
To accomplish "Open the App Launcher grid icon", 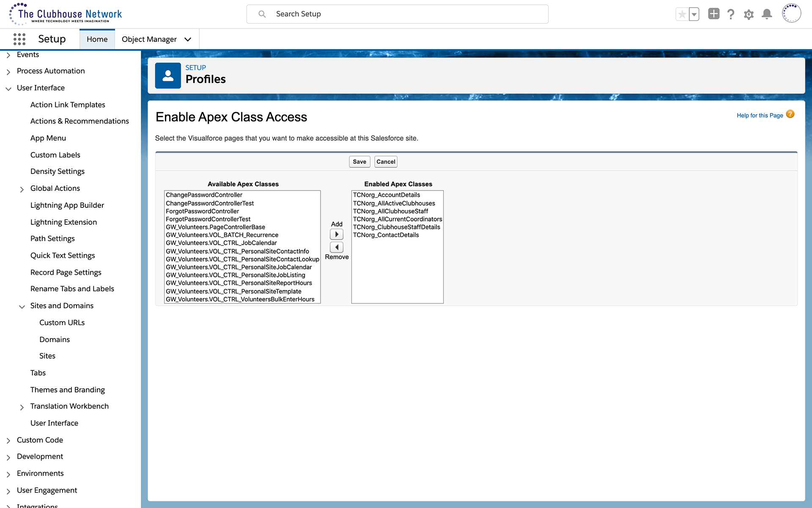I will click(x=19, y=39).
